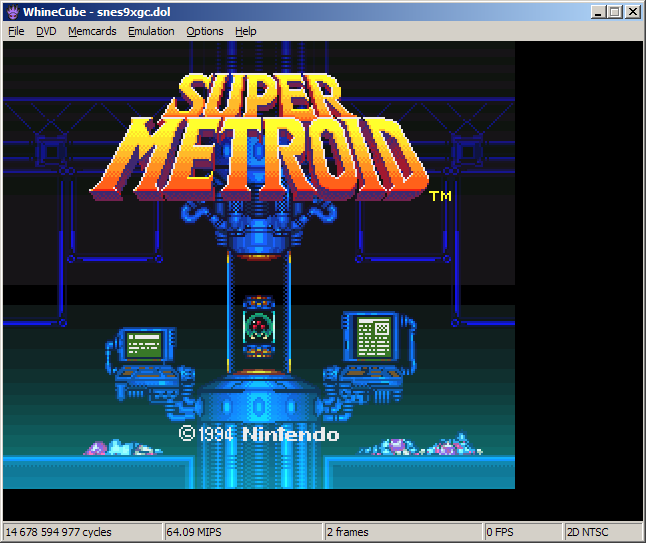Select the frames counter status panel
The image size is (646, 543).
(x=402, y=532)
